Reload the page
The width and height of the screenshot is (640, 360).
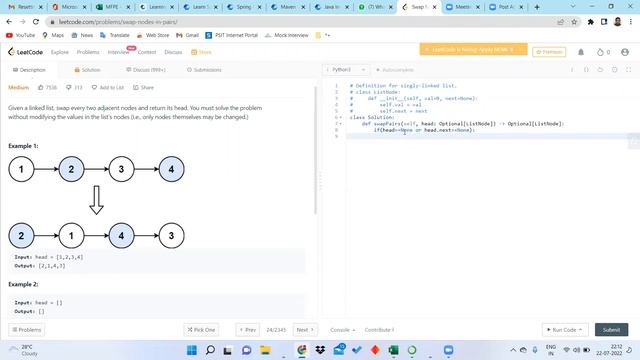click(x=36, y=22)
